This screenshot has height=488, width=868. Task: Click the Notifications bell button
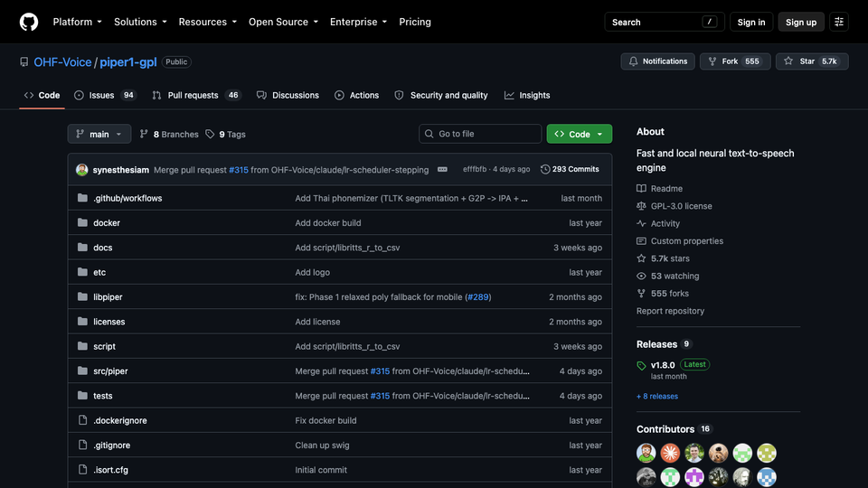[657, 61]
